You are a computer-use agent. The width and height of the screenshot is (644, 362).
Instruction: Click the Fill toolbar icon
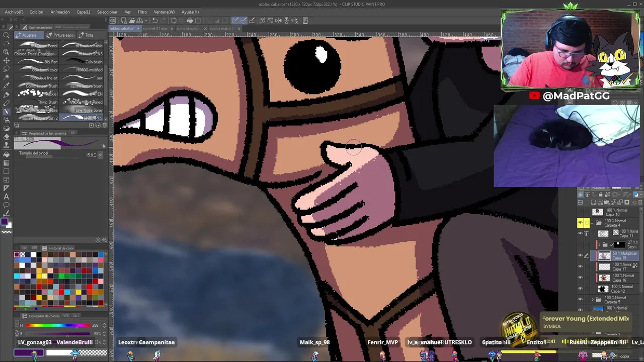pyautogui.click(x=190, y=21)
